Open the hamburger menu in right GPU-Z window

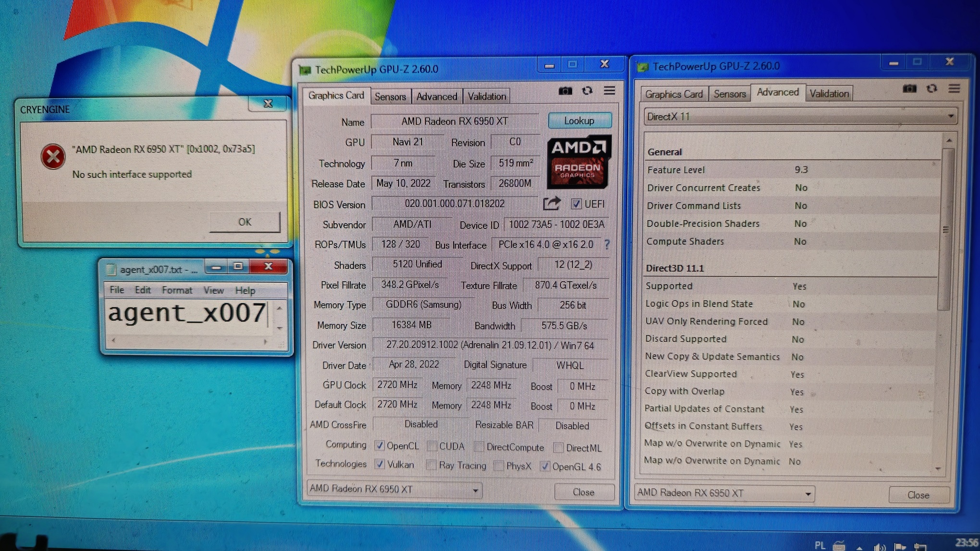pos(954,88)
